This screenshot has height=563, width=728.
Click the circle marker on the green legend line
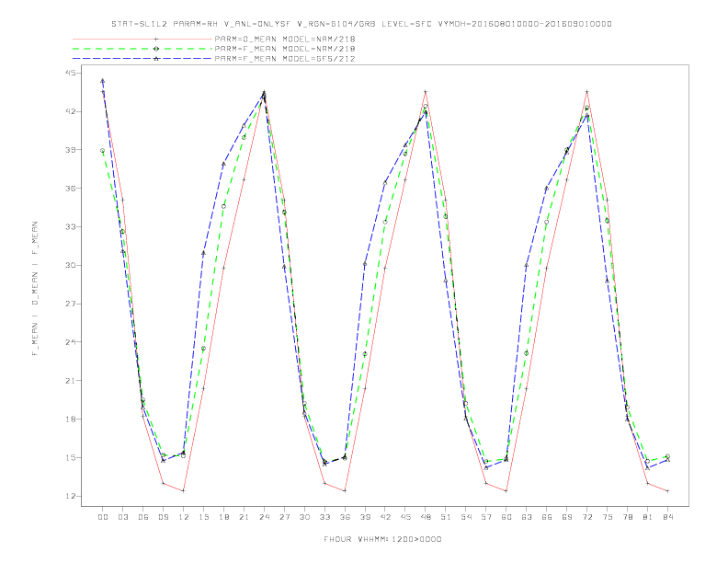point(156,49)
